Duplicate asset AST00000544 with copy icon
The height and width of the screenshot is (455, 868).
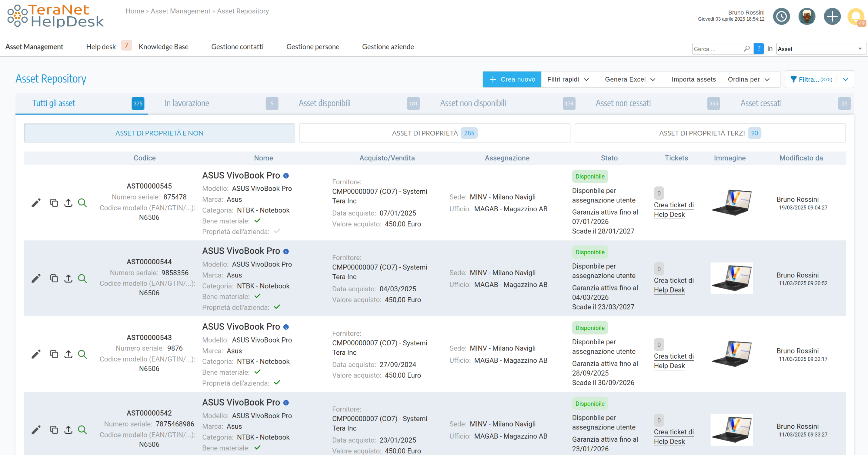point(54,278)
